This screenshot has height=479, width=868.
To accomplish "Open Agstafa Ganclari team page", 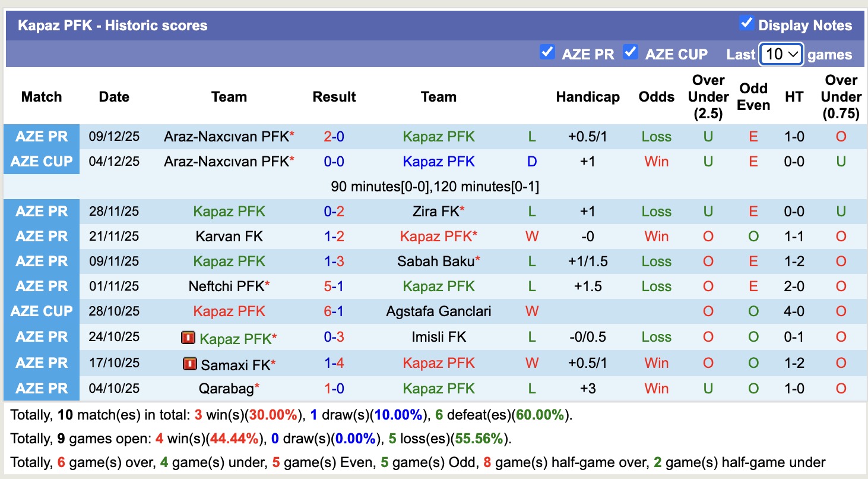I will coord(439,311).
